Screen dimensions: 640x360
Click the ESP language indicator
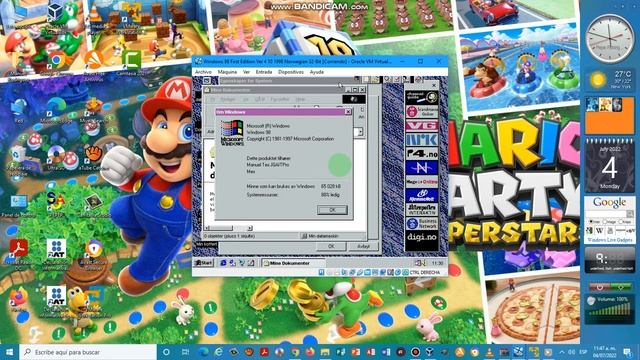tap(584, 352)
